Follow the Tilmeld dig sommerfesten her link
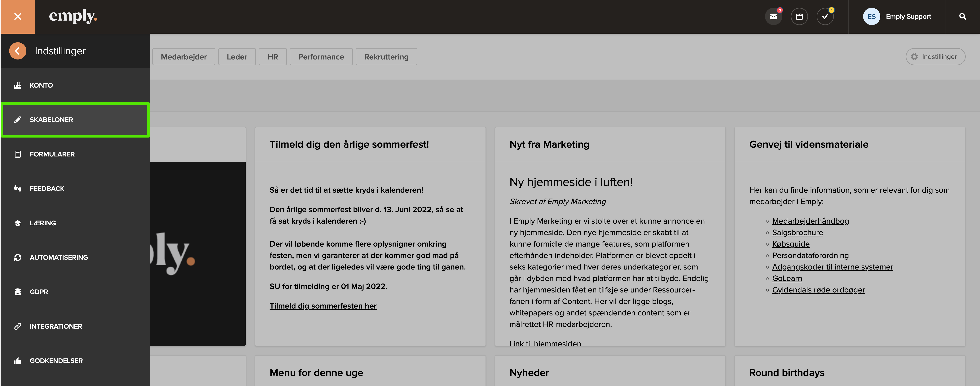 click(x=323, y=305)
